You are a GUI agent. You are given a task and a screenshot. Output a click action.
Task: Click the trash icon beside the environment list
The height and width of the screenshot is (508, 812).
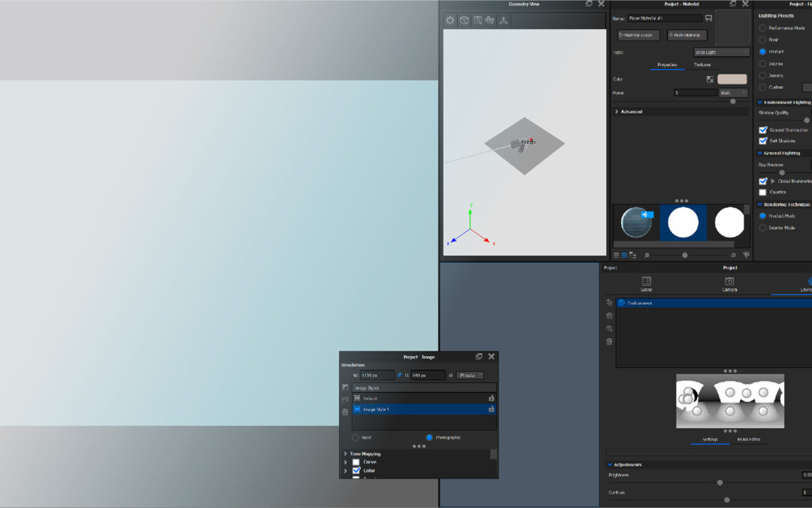tap(609, 342)
